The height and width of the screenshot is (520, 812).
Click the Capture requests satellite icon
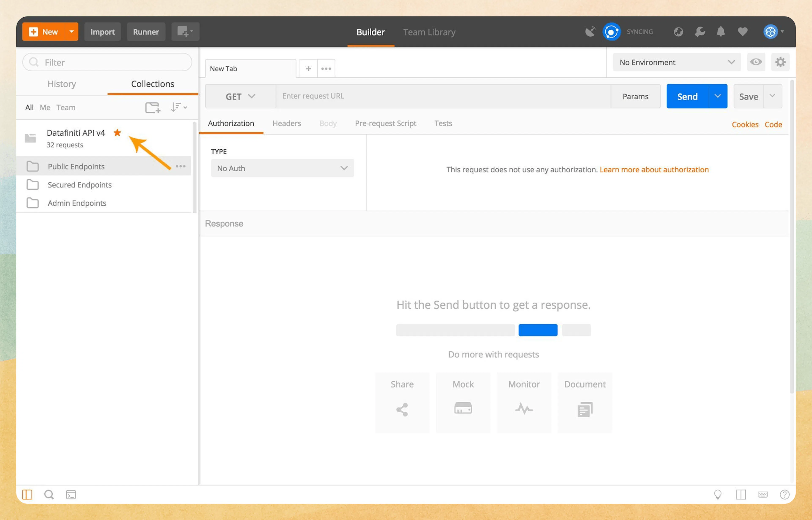[590, 31]
